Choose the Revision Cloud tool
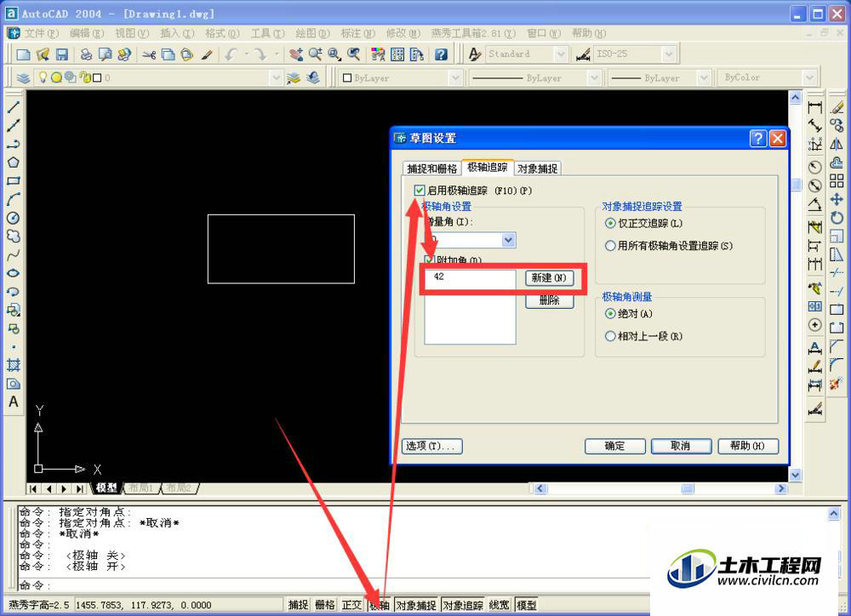This screenshot has width=851, height=616. pyautogui.click(x=14, y=236)
